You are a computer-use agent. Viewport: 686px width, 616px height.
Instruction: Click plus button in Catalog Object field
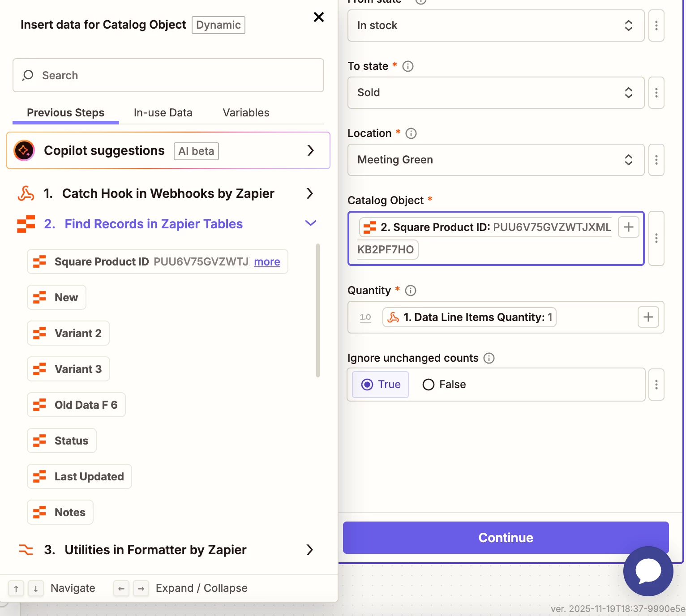629,227
